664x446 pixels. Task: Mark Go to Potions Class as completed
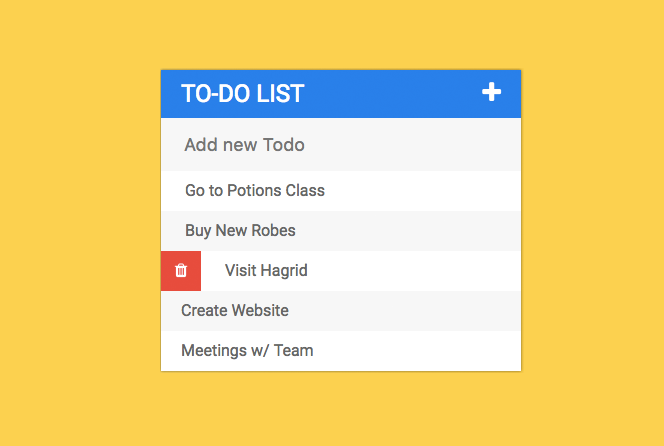point(255,191)
